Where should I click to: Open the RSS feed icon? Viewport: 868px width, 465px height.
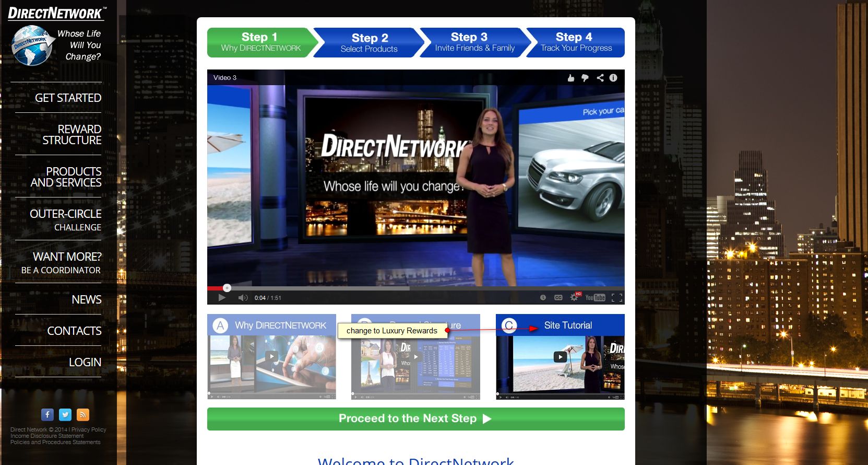point(83,415)
